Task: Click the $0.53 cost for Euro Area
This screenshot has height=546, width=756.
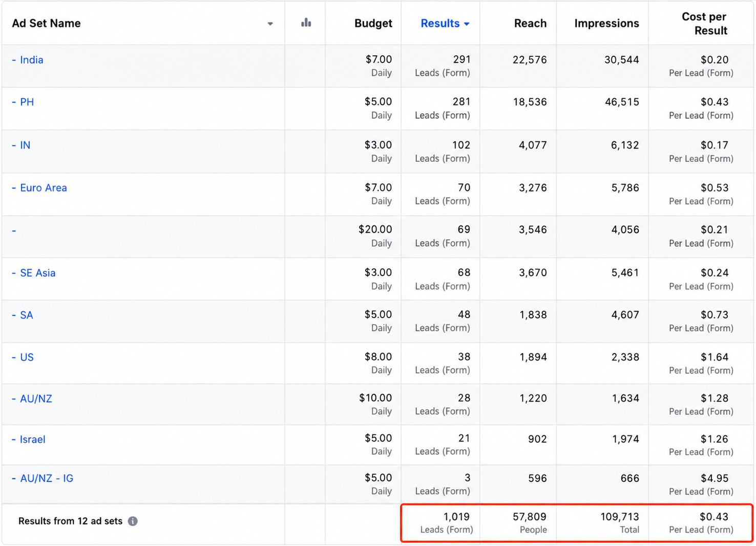Action: point(715,187)
